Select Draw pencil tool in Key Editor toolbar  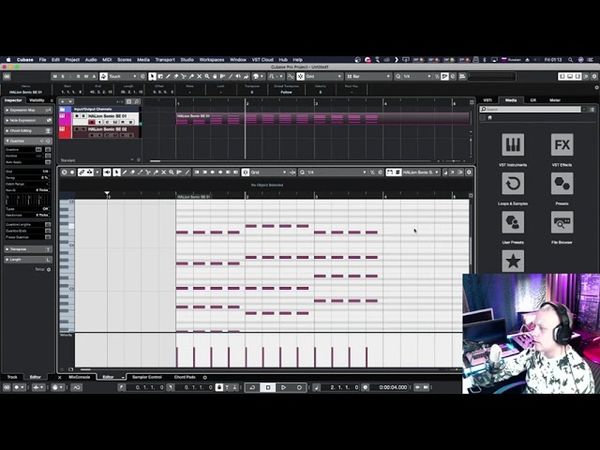point(124,173)
